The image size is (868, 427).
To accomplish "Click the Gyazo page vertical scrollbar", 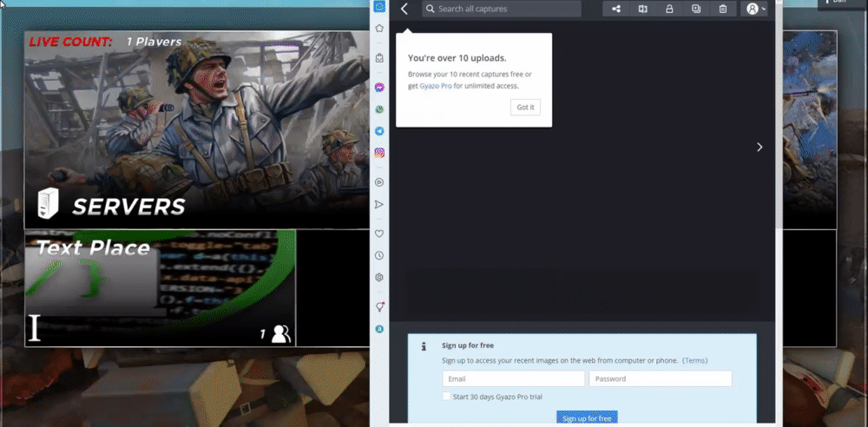I will (779, 116).
